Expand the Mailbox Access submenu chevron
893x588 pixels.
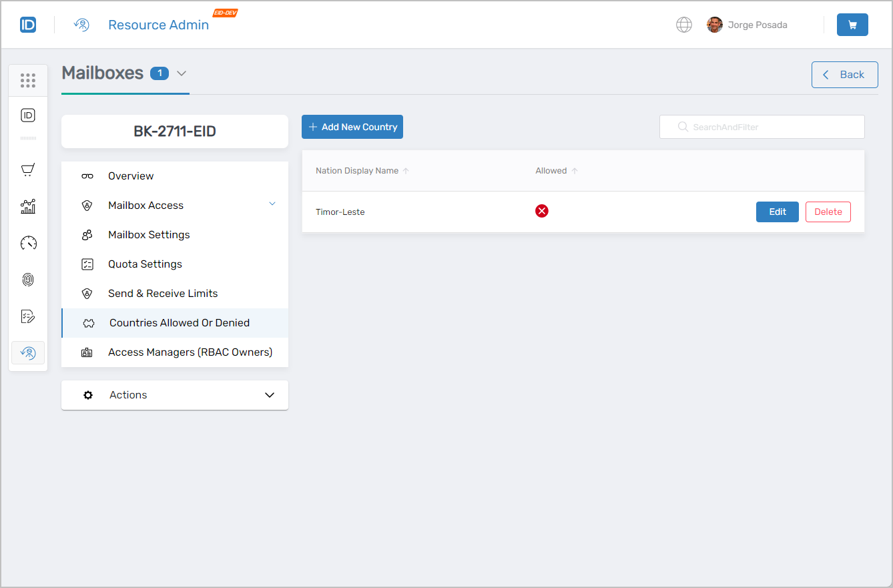[272, 204]
